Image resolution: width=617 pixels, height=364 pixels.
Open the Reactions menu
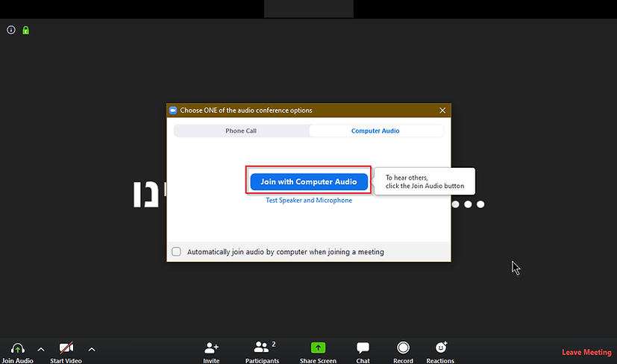click(440, 352)
